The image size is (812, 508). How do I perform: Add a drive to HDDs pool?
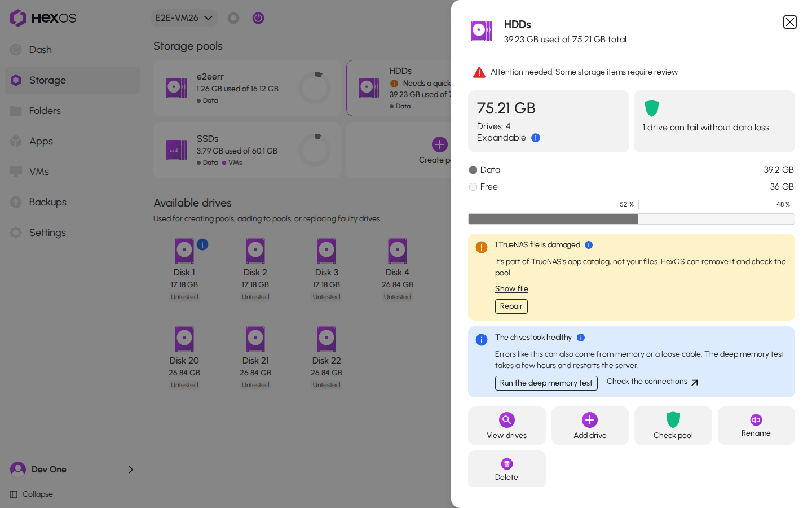[x=590, y=426]
